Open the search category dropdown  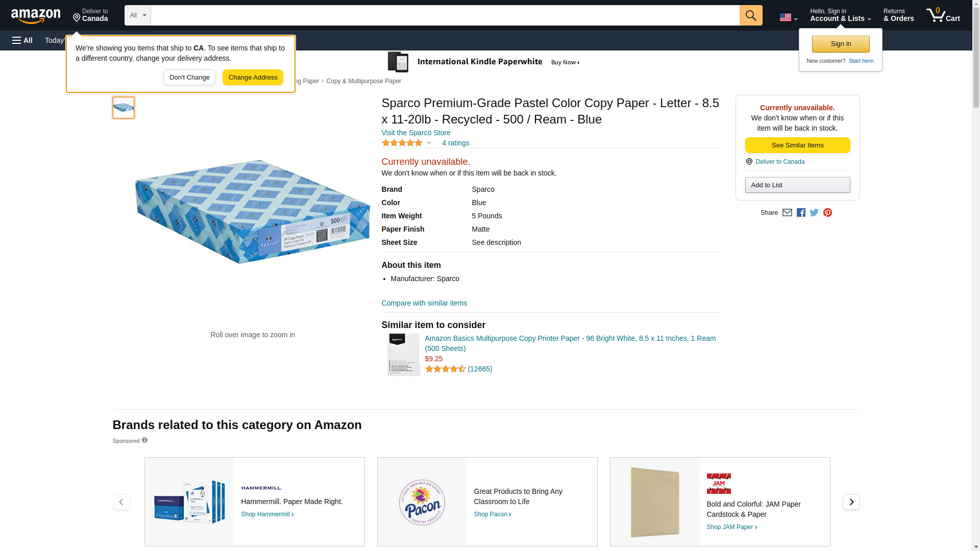coord(137,15)
